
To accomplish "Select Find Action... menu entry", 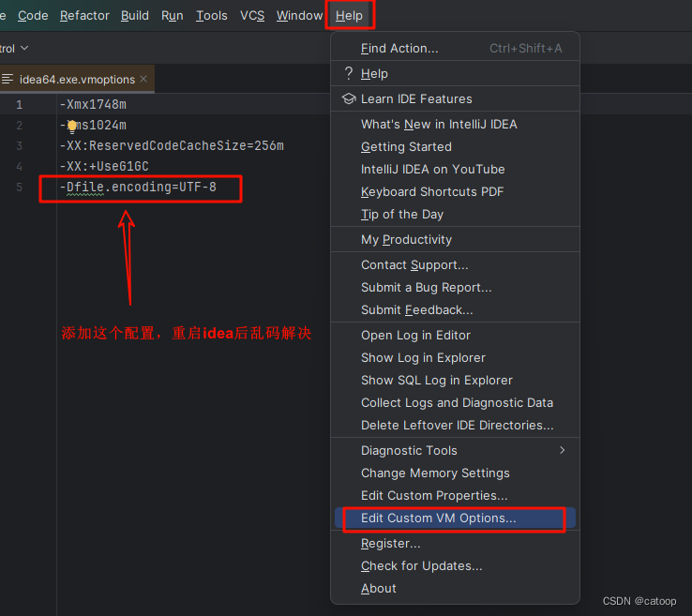I will point(455,48).
